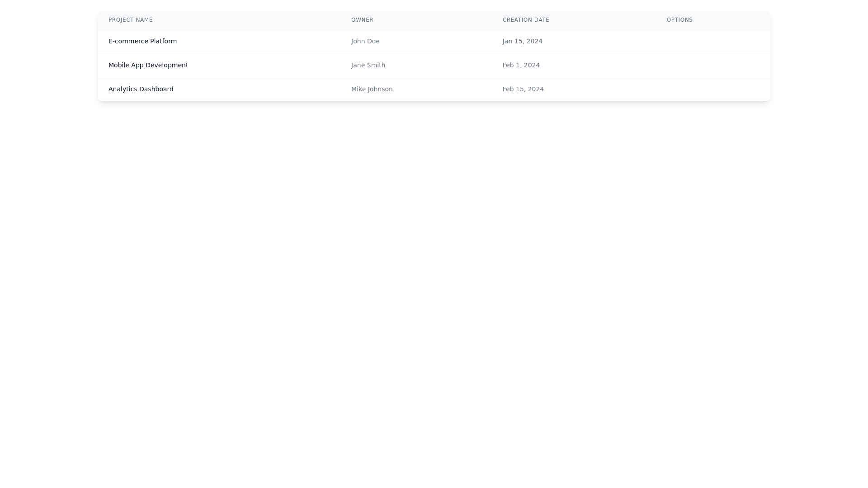Open the Analytics Dashboard project
The height and width of the screenshot is (488, 868).
[141, 89]
